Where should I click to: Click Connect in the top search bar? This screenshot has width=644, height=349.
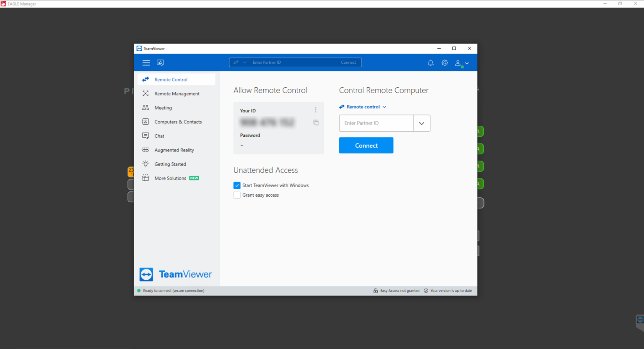[348, 63]
